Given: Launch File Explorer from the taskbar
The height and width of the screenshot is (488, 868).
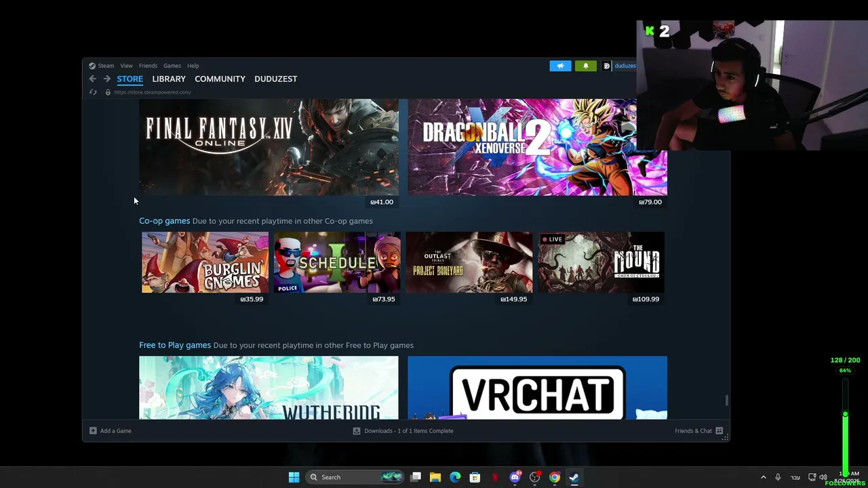Looking at the screenshot, I should click(x=435, y=477).
